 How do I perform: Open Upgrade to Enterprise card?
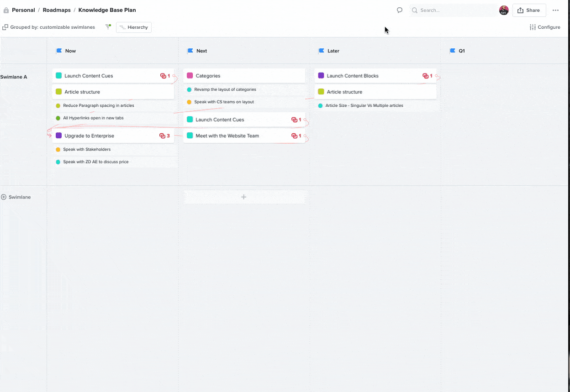[x=113, y=136]
